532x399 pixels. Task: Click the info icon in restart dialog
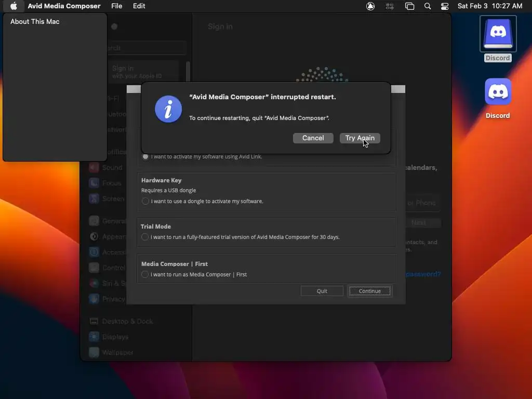point(168,109)
